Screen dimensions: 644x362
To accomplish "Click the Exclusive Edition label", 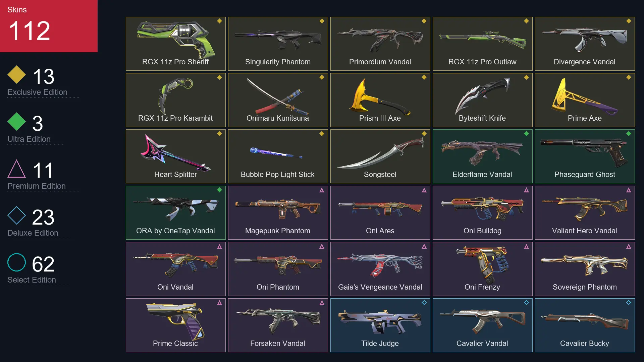I will [37, 92].
